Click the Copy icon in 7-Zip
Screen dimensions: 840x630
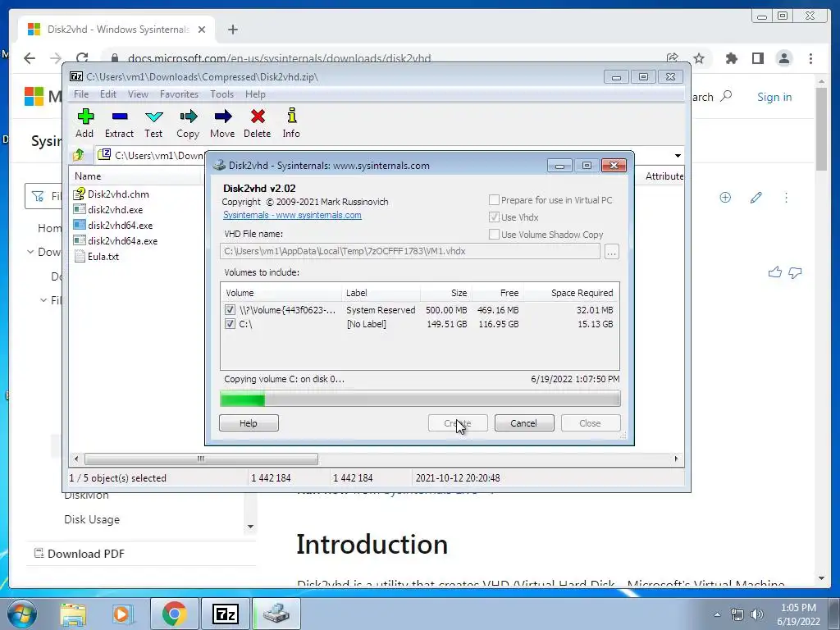pyautogui.click(x=188, y=116)
